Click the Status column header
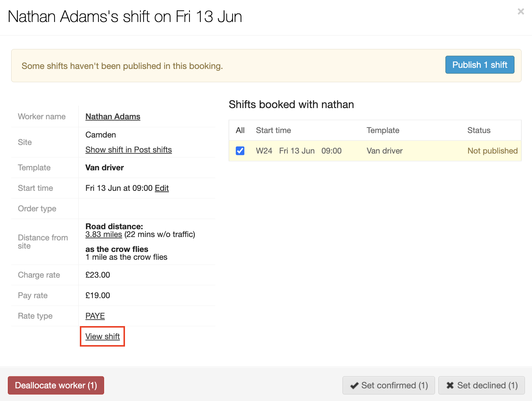 click(x=479, y=130)
